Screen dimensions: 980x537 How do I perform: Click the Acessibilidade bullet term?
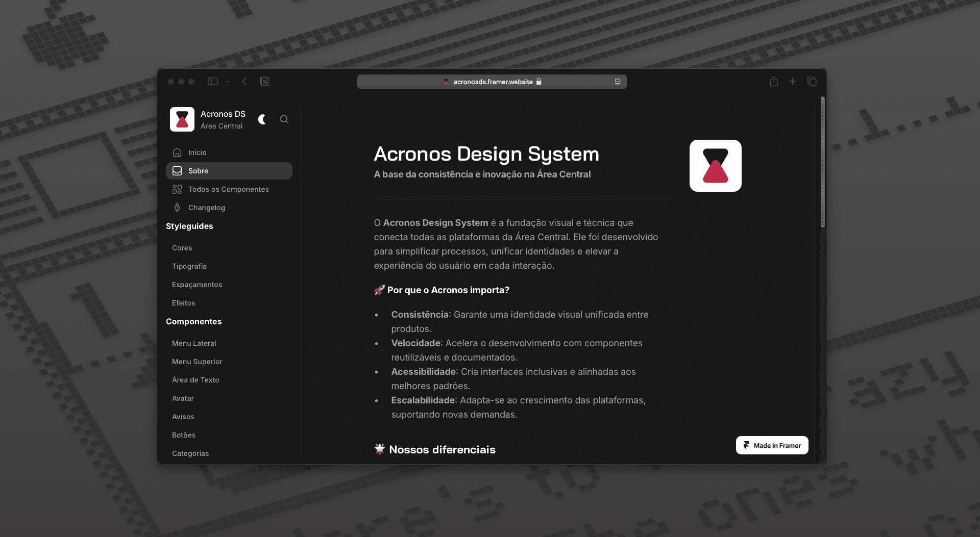(x=423, y=372)
